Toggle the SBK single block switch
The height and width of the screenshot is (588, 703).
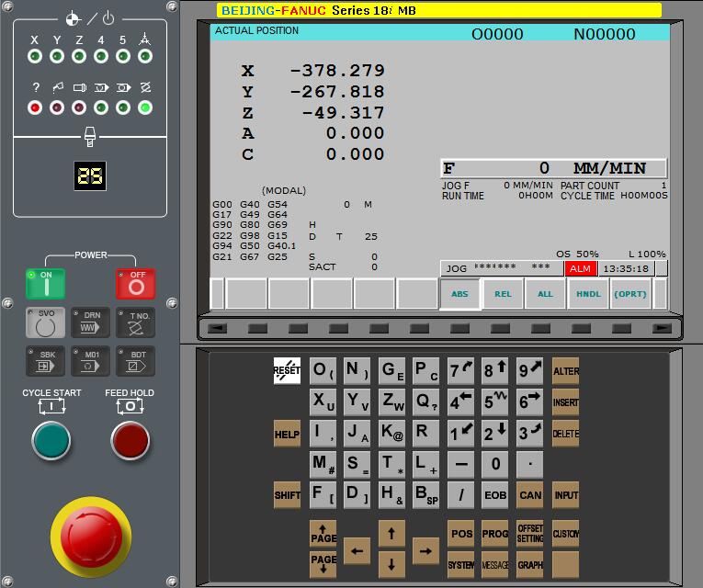click(45, 361)
